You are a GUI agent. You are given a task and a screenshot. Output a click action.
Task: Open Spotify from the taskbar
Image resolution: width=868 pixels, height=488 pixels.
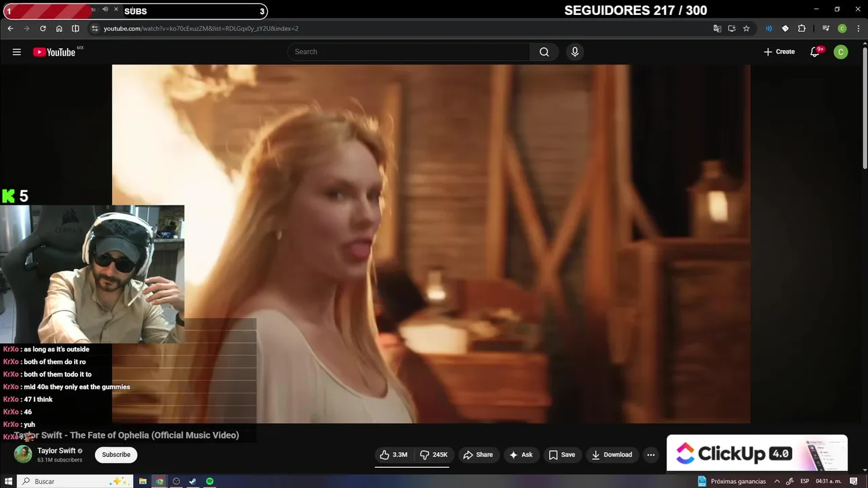210,481
